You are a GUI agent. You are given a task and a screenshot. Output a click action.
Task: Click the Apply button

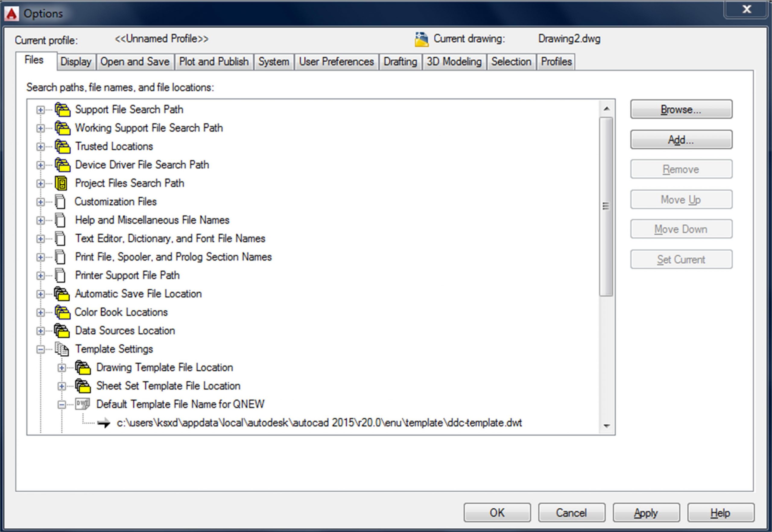click(x=646, y=513)
